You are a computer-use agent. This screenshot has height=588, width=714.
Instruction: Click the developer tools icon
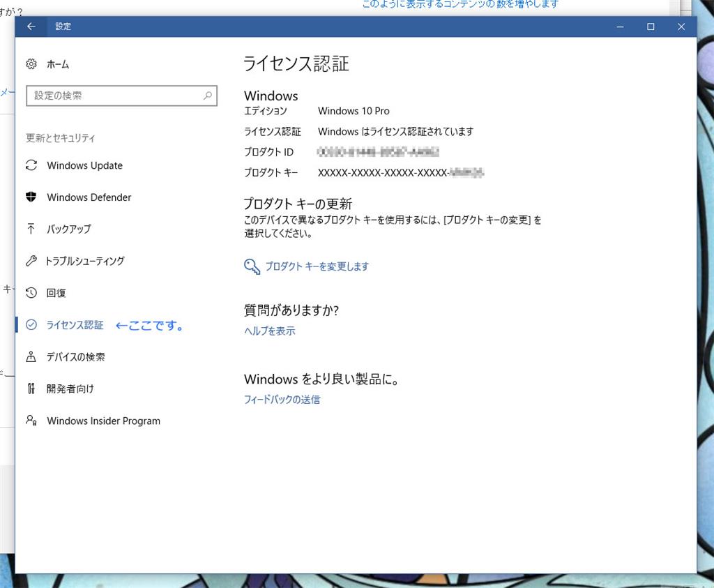click(x=31, y=389)
